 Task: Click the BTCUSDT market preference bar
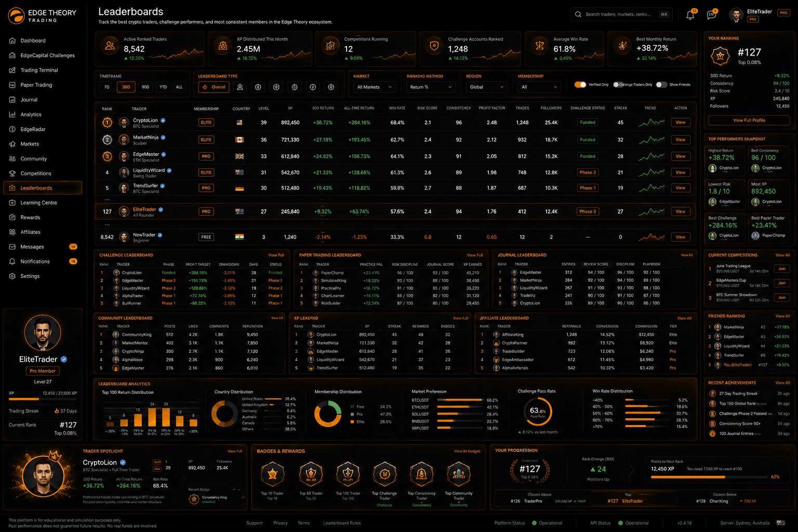tap(460, 401)
